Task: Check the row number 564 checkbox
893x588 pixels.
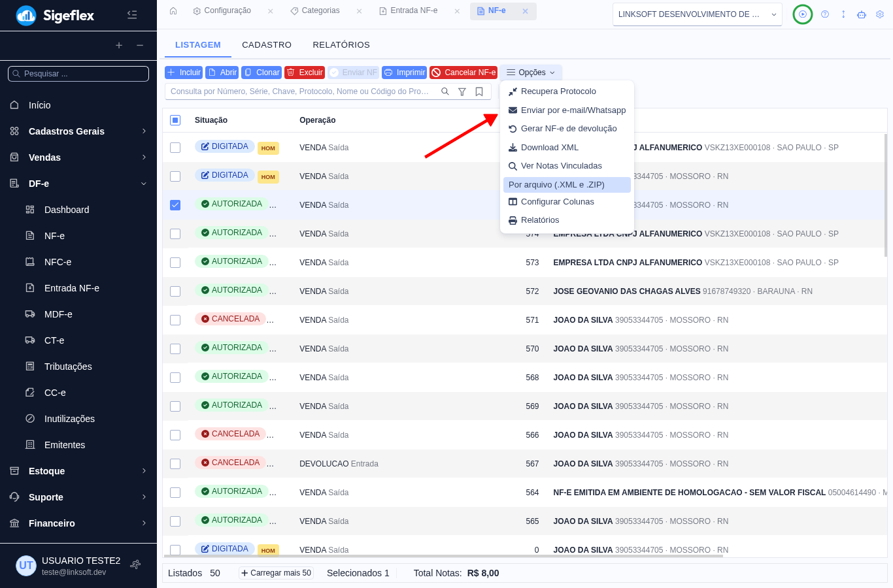Action: click(175, 493)
